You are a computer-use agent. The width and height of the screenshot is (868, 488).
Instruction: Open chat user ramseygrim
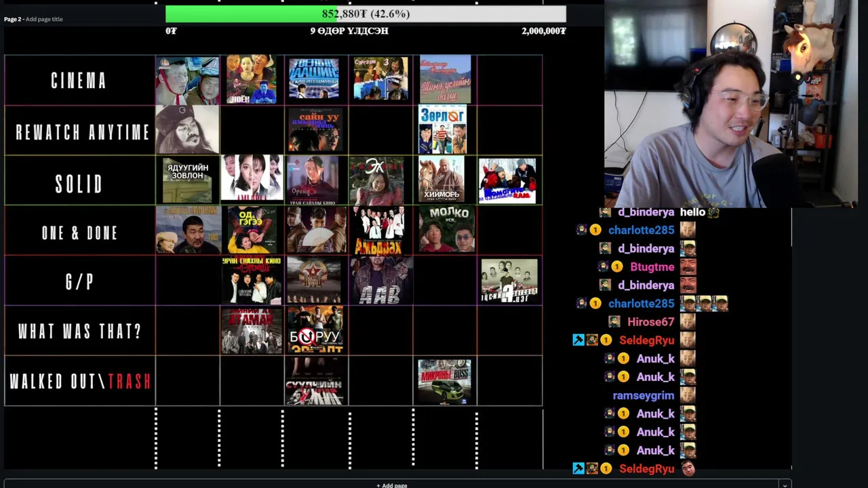[x=644, y=395]
